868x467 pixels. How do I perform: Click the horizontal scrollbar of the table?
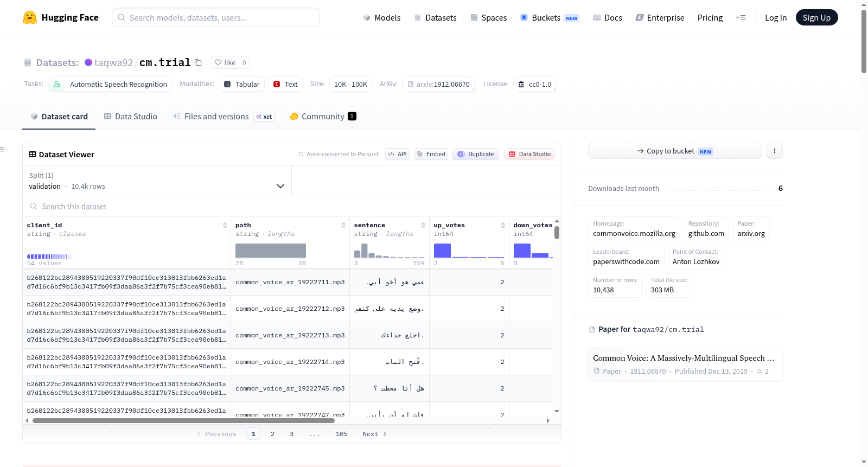(x=183, y=420)
